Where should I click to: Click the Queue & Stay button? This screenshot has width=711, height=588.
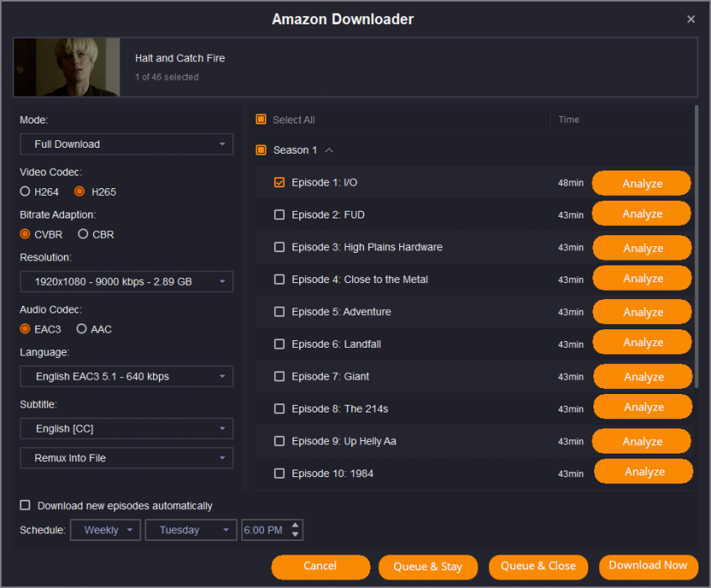point(428,566)
